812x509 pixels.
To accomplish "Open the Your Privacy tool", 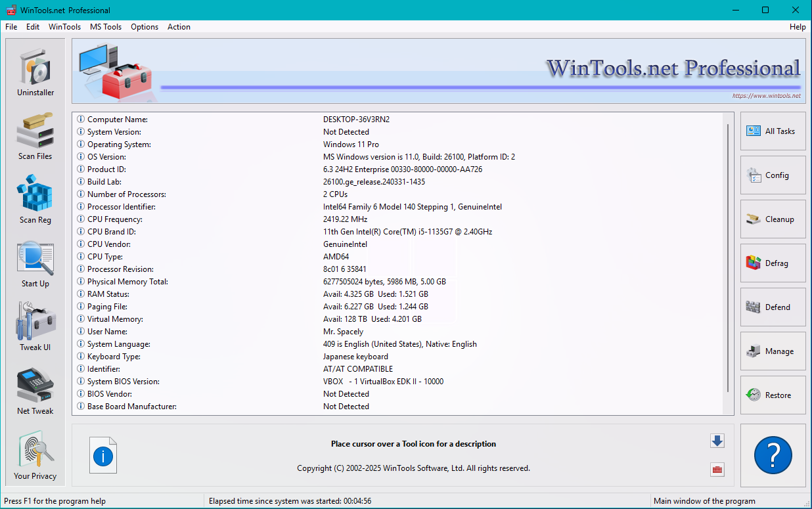I will pyautogui.click(x=35, y=454).
